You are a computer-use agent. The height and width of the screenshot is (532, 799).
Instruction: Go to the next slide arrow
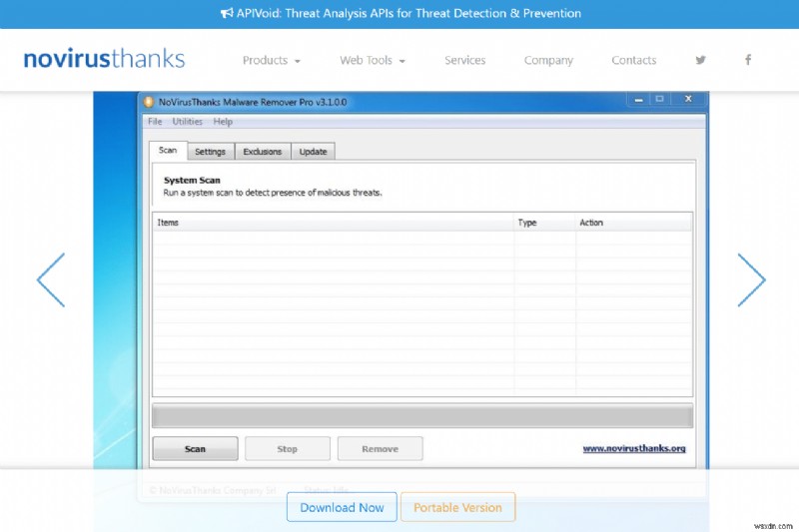pyautogui.click(x=752, y=279)
